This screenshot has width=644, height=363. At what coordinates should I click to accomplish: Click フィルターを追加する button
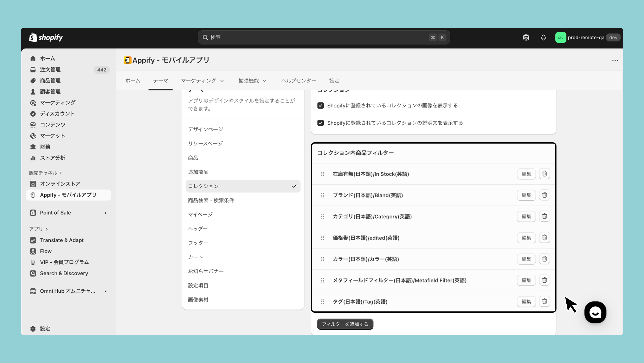coord(345,324)
